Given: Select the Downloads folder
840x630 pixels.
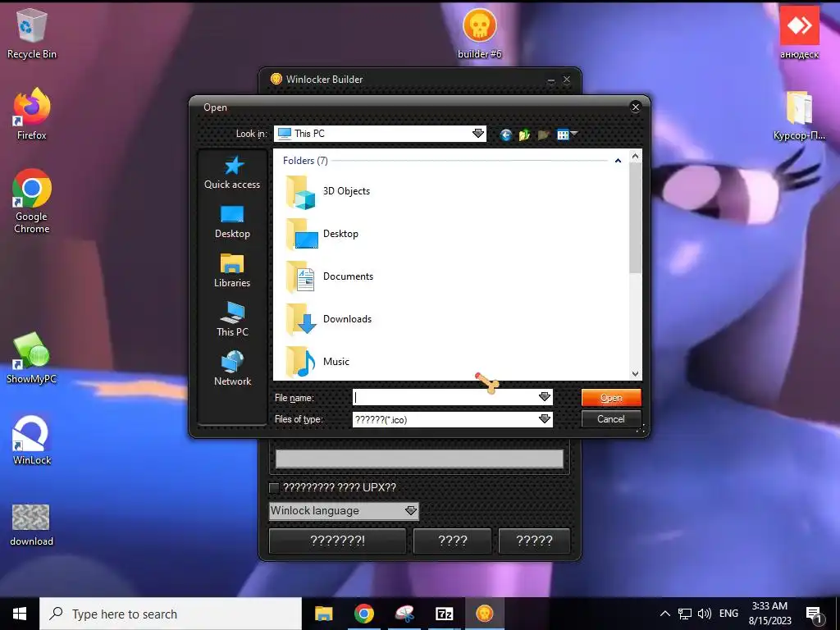Looking at the screenshot, I should pyautogui.click(x=328, y=319).
